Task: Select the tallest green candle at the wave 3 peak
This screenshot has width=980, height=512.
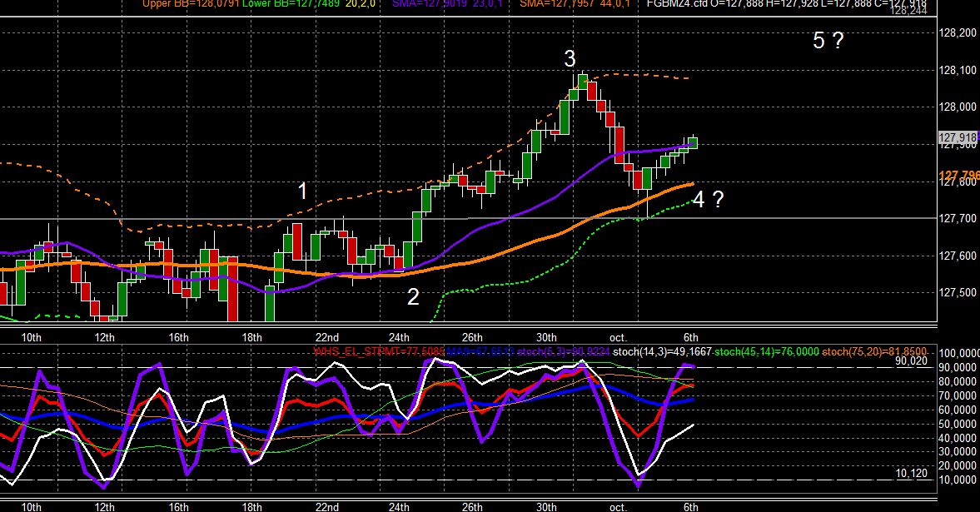Action: click(x=564, y=117)
